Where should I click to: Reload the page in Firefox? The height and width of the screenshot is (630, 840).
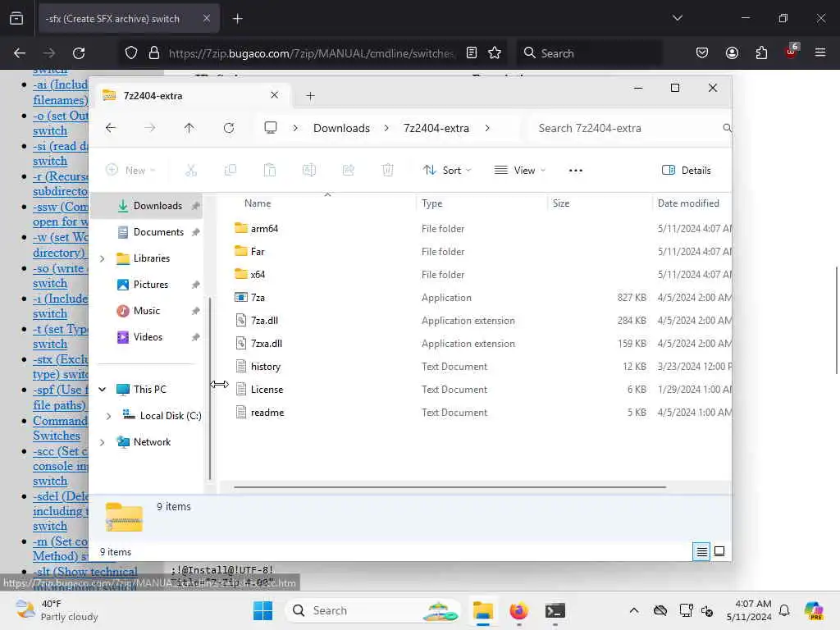pos(79,53)
